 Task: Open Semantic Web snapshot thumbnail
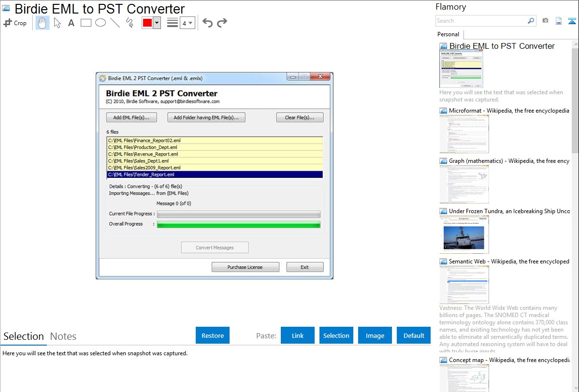tap(464, 285)
